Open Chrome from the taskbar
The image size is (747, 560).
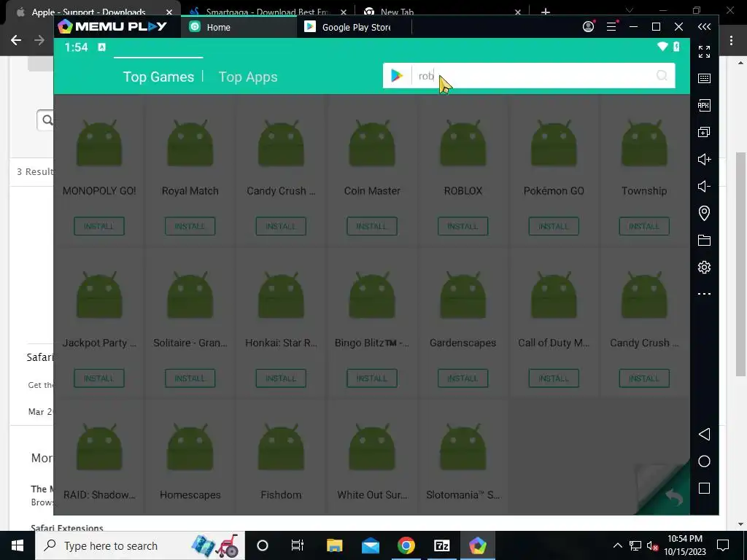pos(406,545)
